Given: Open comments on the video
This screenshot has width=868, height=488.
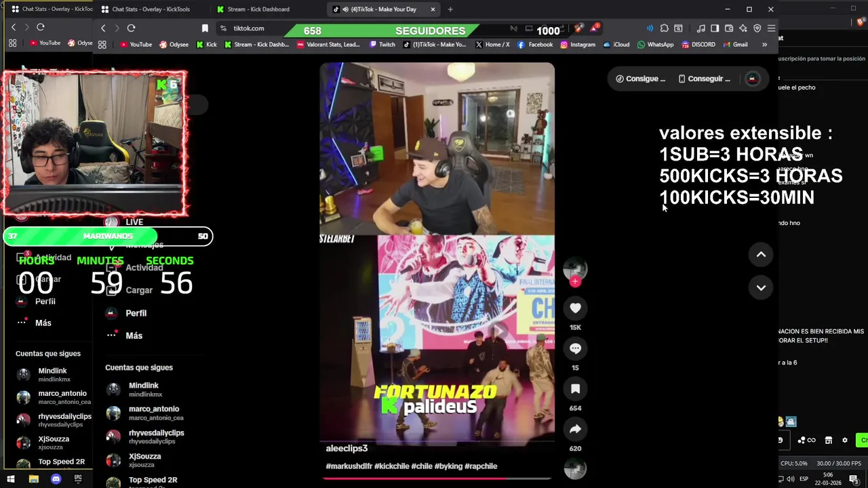Looking at the screenshot, I should [x=575, y=348].
